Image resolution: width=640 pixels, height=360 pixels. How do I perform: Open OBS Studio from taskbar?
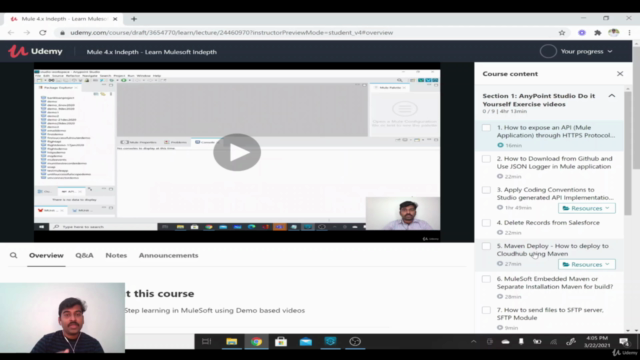(355, 342)
